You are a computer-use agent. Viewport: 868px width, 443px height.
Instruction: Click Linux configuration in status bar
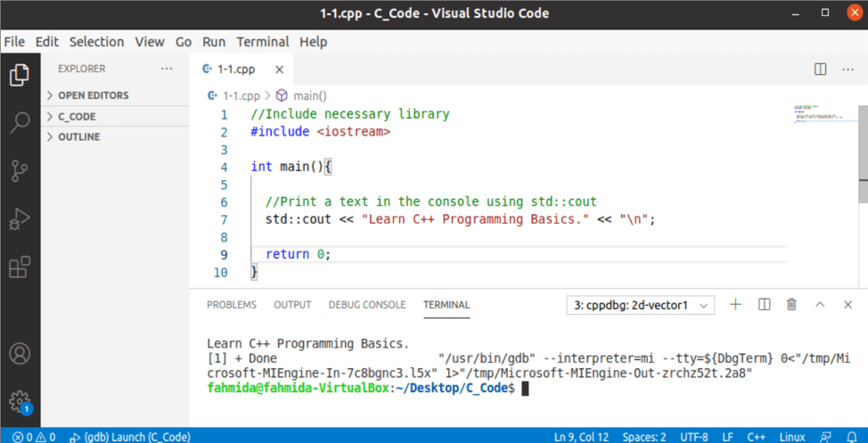click(792, 437)
